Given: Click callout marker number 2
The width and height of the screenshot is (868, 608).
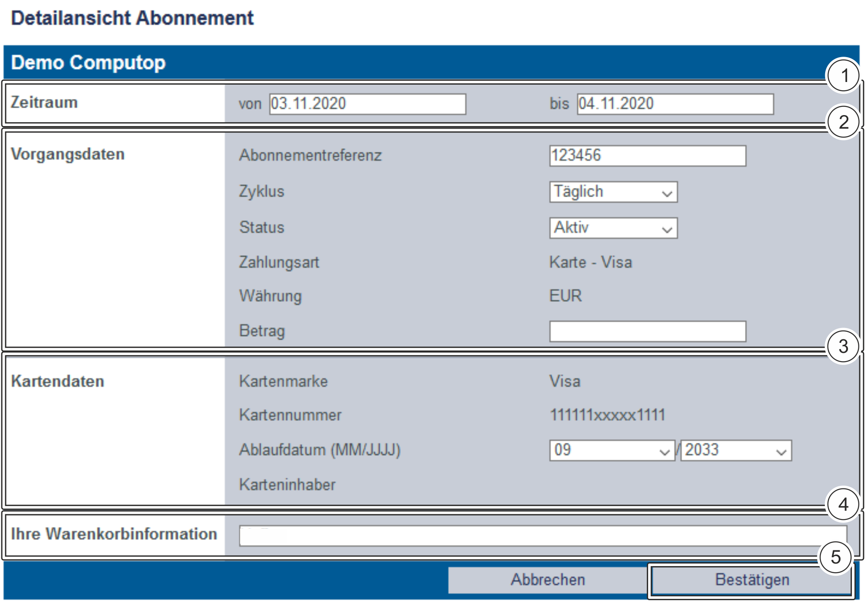Looking at the screenshot, I should [844, 122].
